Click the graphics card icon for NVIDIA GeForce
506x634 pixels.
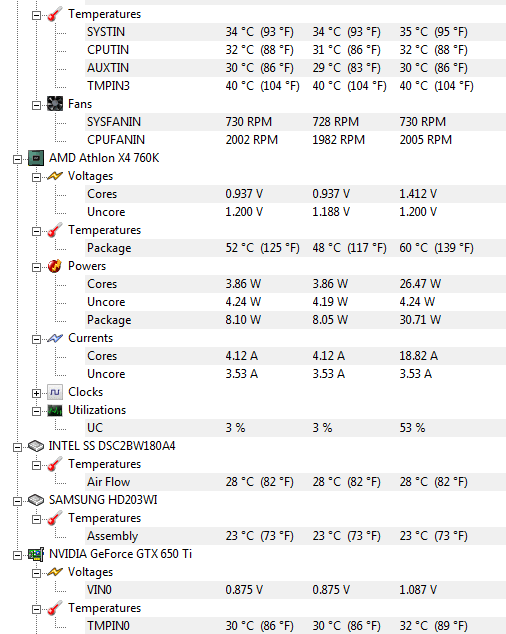pos(36,554)
